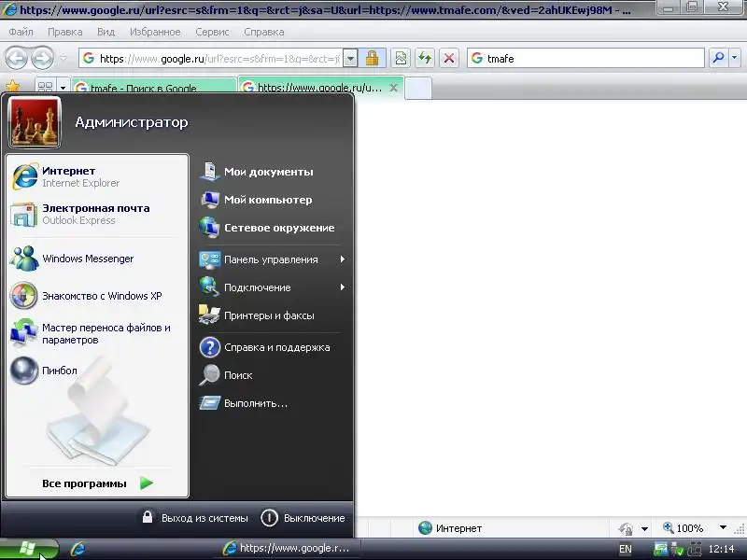Screen dimensions: 747x560
Task: Click the Интернет security zone indicator
Action: (x=450, y=528)
